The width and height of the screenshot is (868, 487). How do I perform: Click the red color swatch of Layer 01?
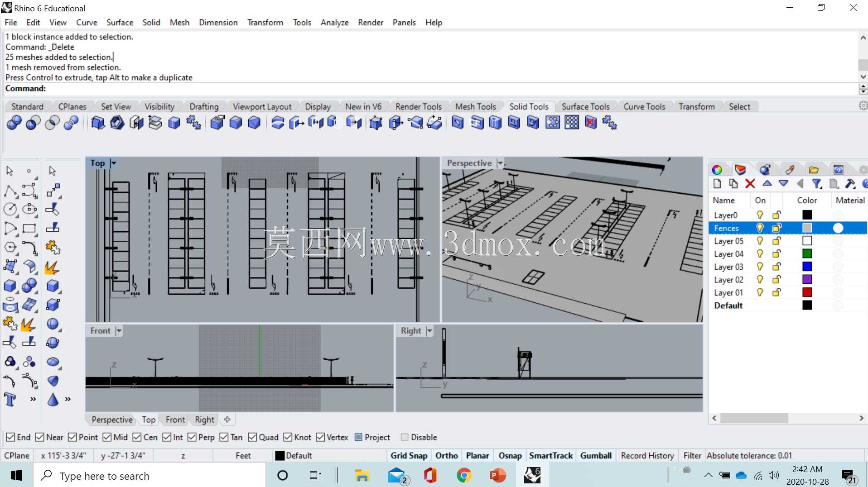807,292
